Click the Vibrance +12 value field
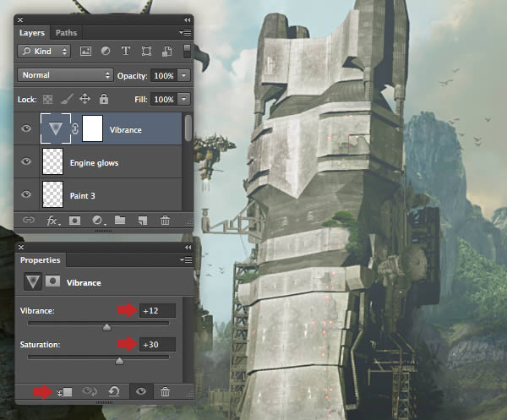507x420 pixels. pyautogui.click(x=157, y=311)
